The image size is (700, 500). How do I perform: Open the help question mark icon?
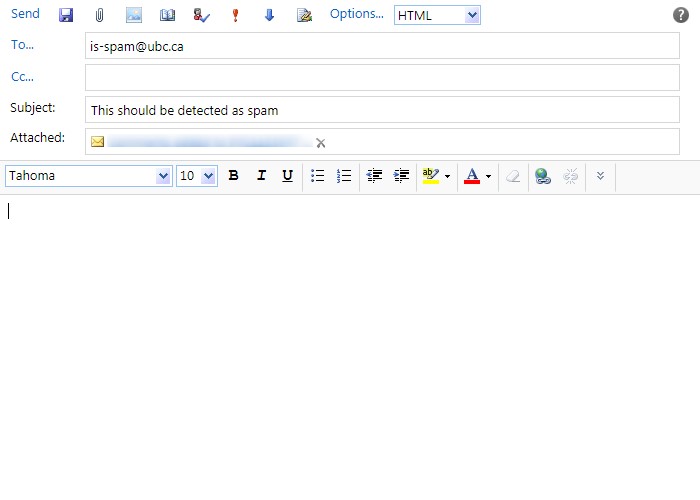(681, 15)
